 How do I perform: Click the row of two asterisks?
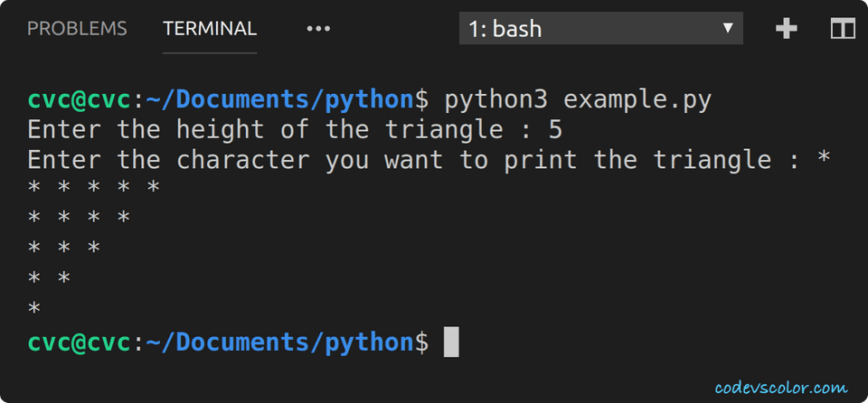(49, 279)
